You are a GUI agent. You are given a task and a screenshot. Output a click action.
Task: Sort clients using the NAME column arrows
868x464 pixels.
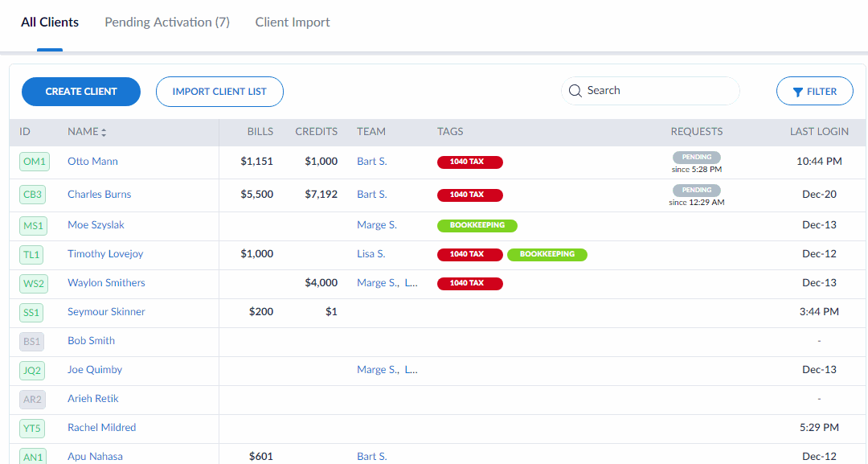coord(104,132)
